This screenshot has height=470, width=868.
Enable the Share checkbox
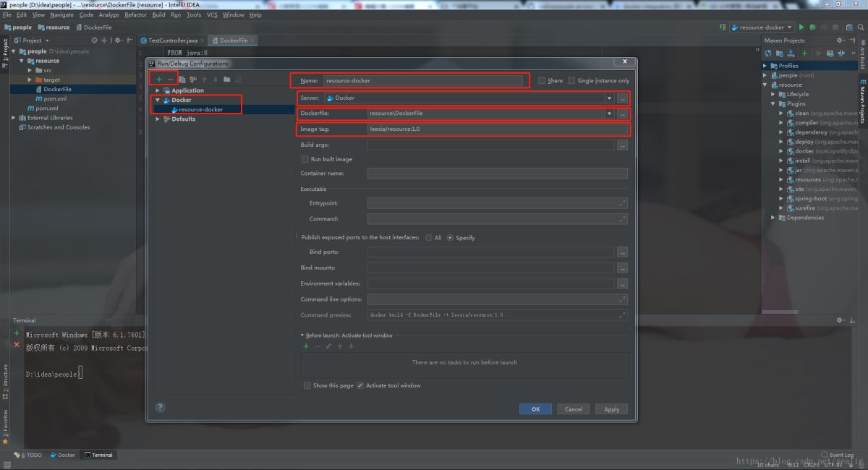542,81
